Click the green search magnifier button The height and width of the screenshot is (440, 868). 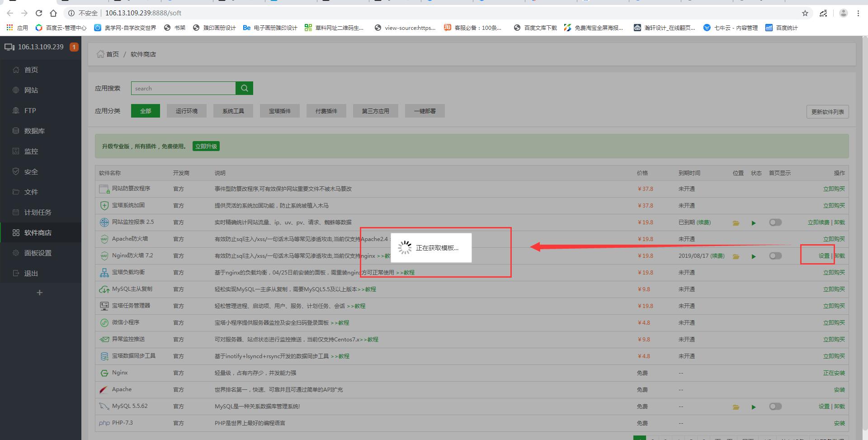click(244, 88)
